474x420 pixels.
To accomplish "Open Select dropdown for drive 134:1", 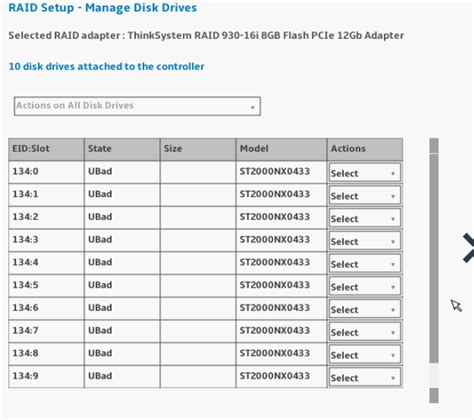I will [365, 195].
